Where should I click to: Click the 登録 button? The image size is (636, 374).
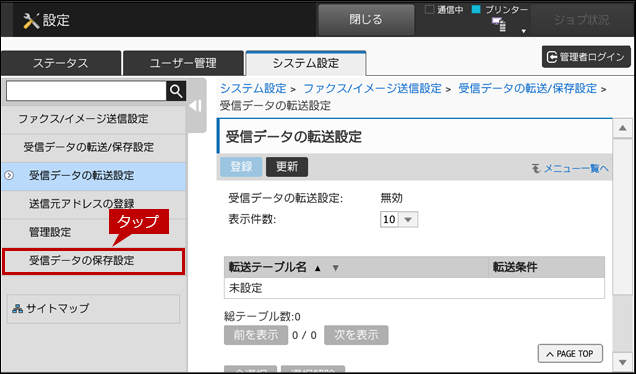click(x=241, y=167)
